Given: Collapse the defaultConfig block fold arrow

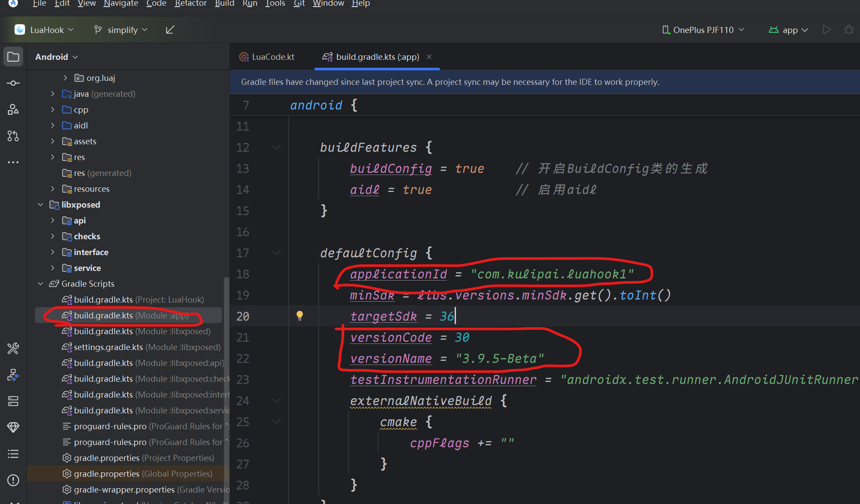Looking at the screenshot, I should pos(276,253).
